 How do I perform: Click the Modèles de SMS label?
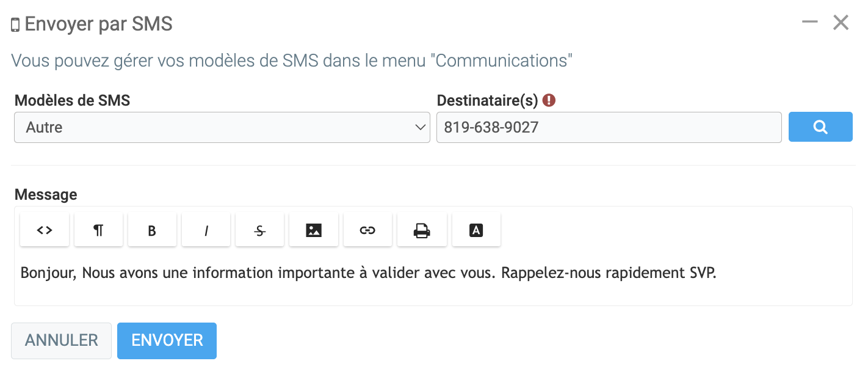(x=72, y=101)
